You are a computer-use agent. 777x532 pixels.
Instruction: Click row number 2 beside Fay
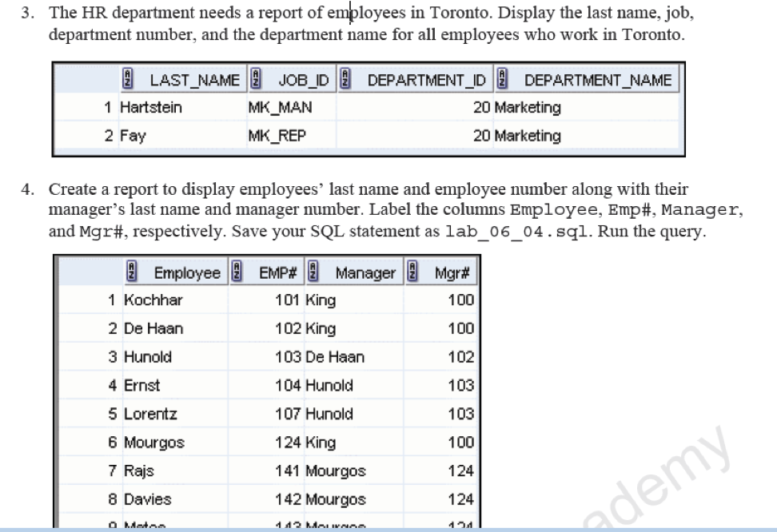coord(109,136)
